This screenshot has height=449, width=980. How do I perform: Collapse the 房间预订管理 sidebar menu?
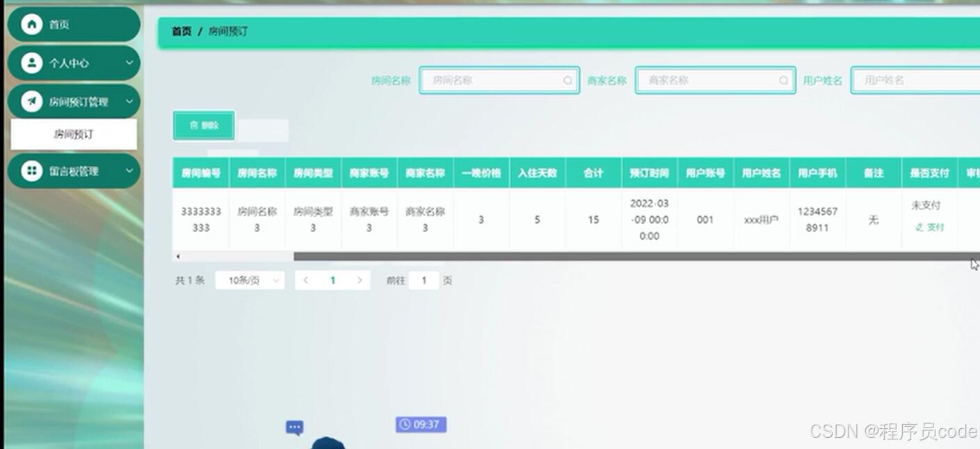73,101
